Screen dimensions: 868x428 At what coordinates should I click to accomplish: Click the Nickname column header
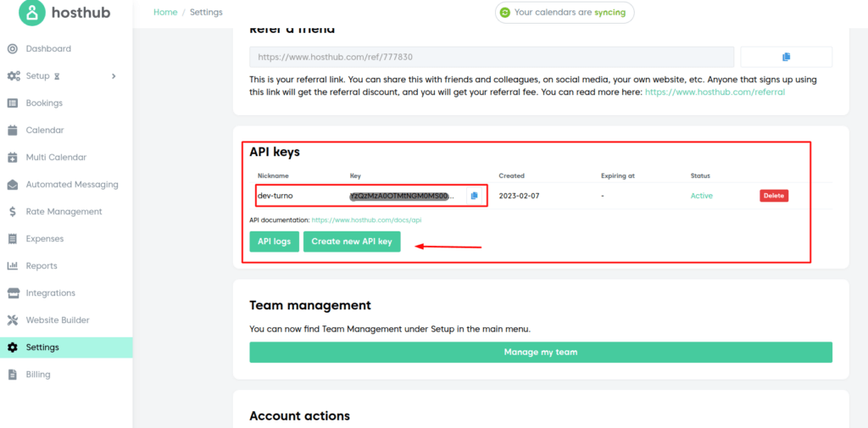pyautogui.click(x=273, y=175)
